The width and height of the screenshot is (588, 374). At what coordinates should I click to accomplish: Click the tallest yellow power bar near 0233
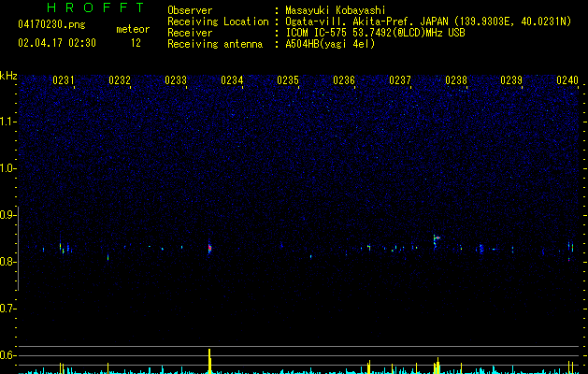point(209,361)
